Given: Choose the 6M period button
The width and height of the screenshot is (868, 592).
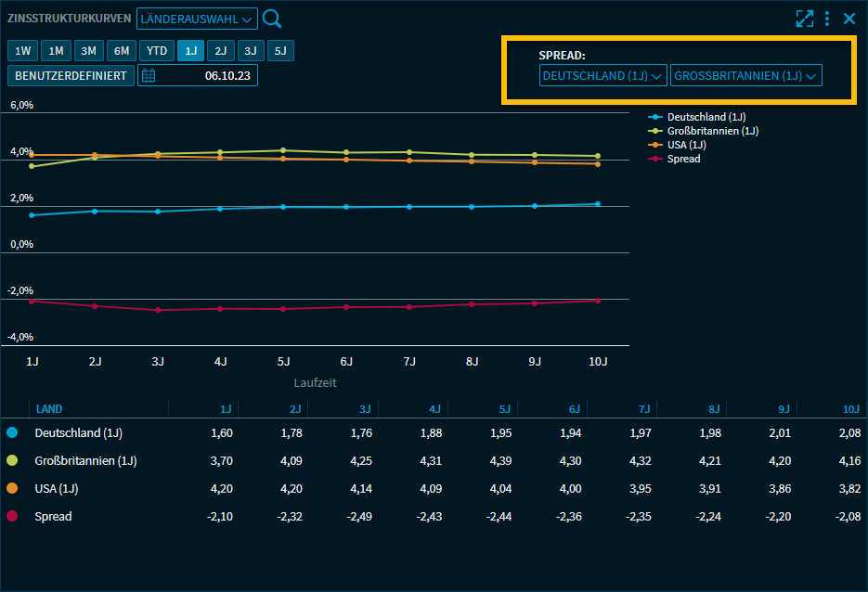Looking at the screenshot, I should (x=121, y=51).
